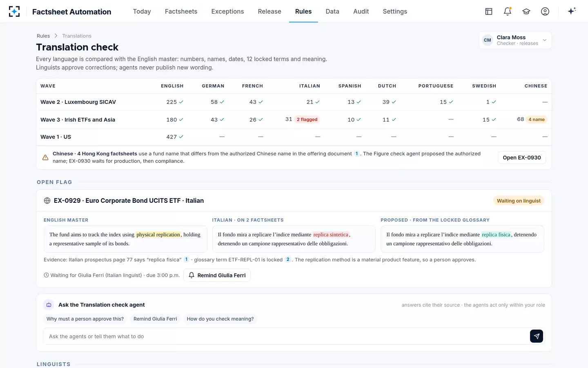The width and height of the screenshot is (588, 368).
Task: Click the globe icon next to EX-0929
Action: click(x=47, y=201)
